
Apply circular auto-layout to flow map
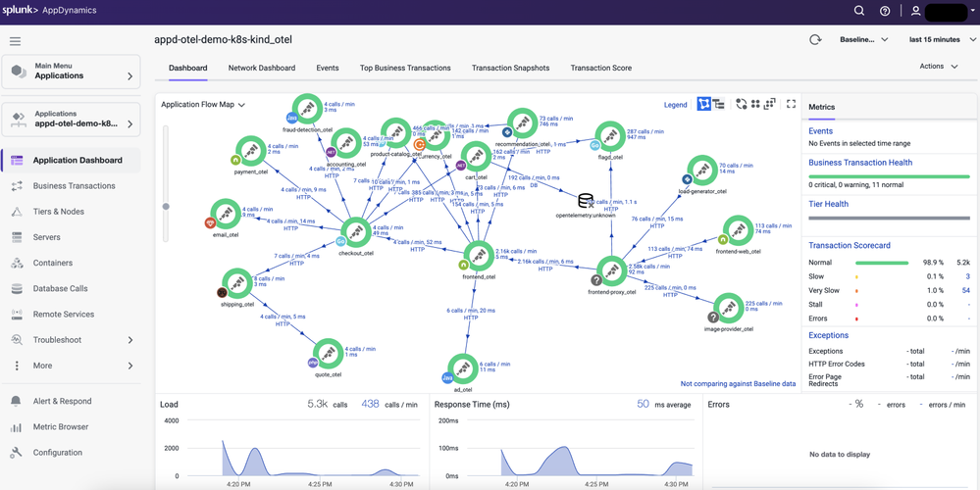(742, 104)
